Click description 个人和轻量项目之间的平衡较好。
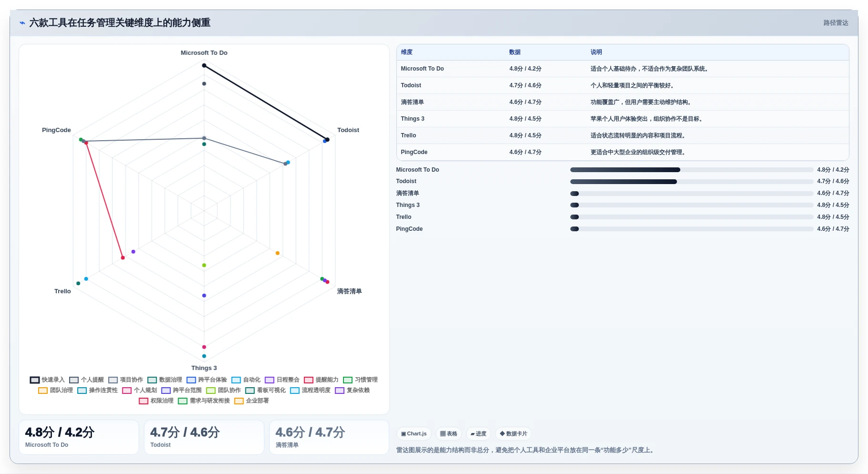The image size is (868, 474). coord(633,85)
